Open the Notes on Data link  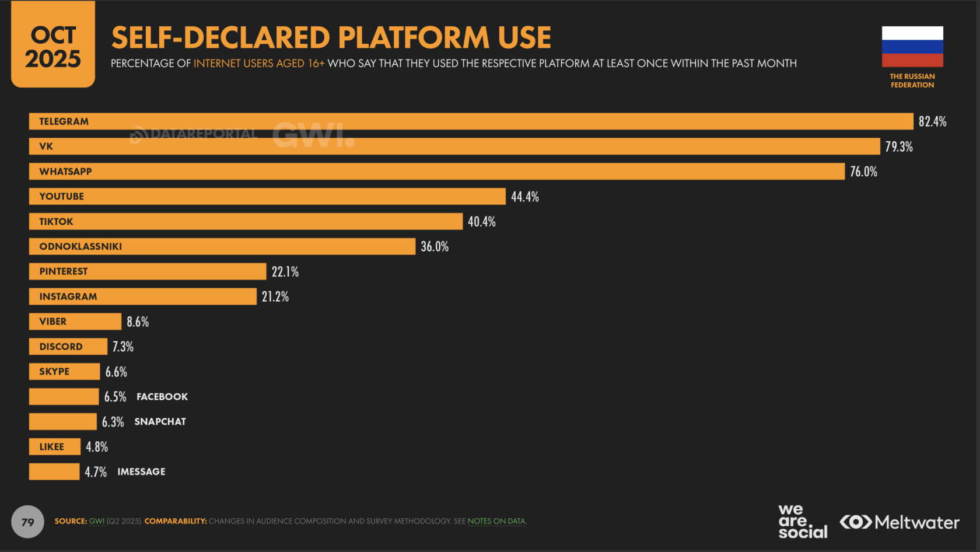pyautogui.click(x=496, y=521)
